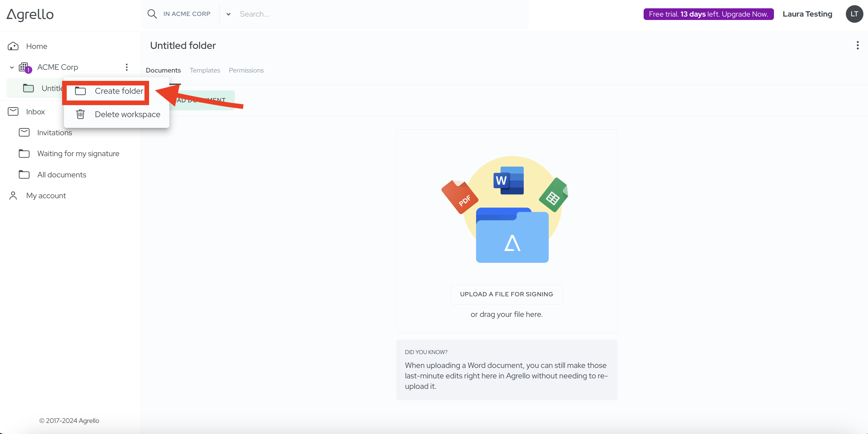Click Upload a file for signing button
The height and width of the screenshot is (434, 868).
506,294
